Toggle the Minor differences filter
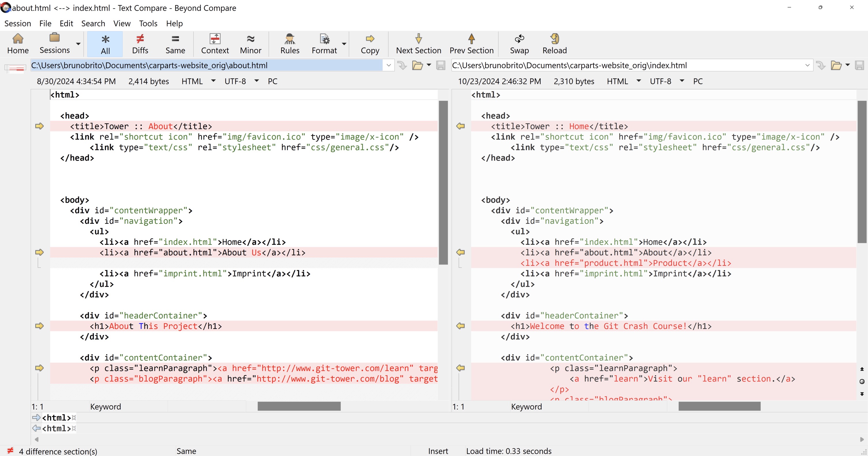 pos(250,43)
